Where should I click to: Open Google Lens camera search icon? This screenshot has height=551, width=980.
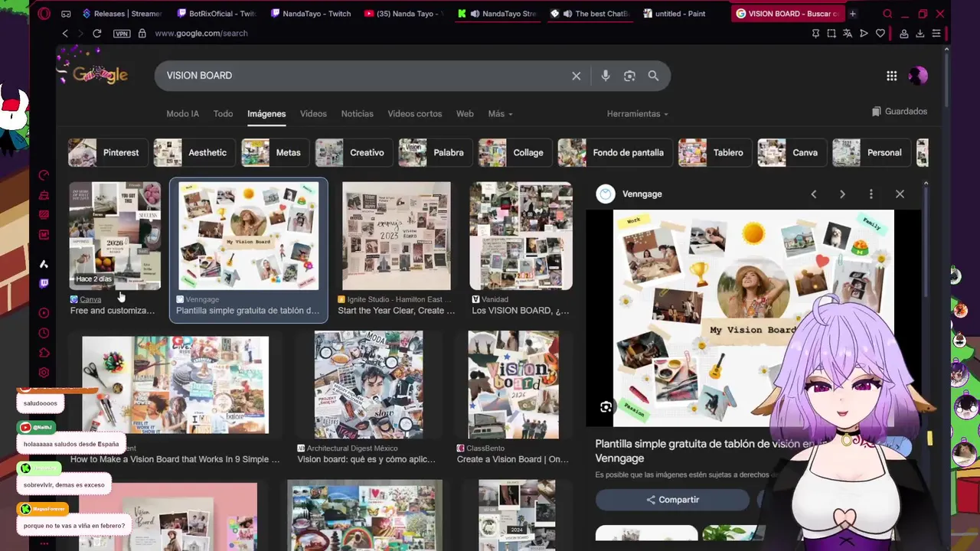coord(629,76)
